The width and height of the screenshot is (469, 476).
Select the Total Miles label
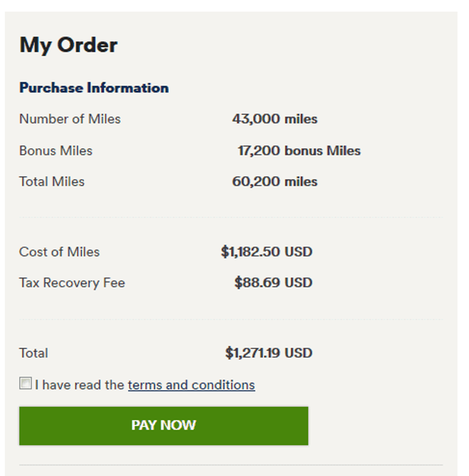52,182
